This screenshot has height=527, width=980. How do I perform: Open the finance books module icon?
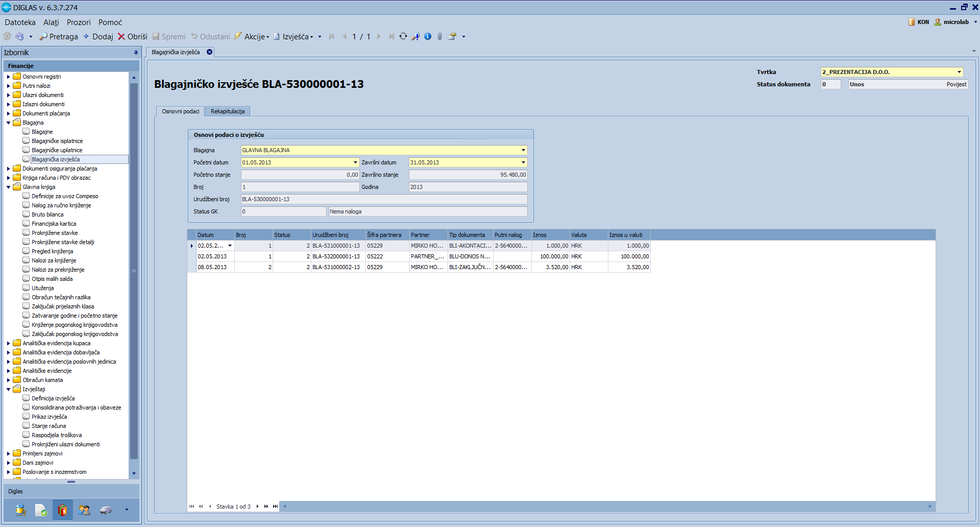tap(62, 510)
